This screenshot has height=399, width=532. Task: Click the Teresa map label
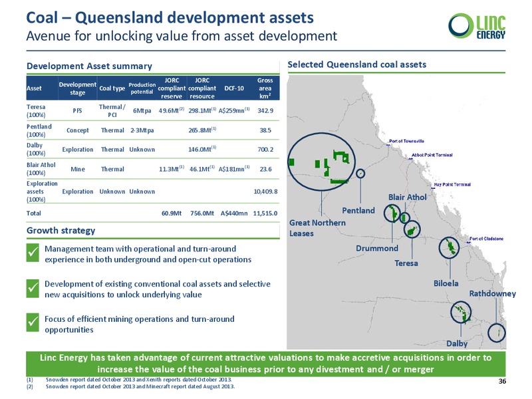coord(406,263)
